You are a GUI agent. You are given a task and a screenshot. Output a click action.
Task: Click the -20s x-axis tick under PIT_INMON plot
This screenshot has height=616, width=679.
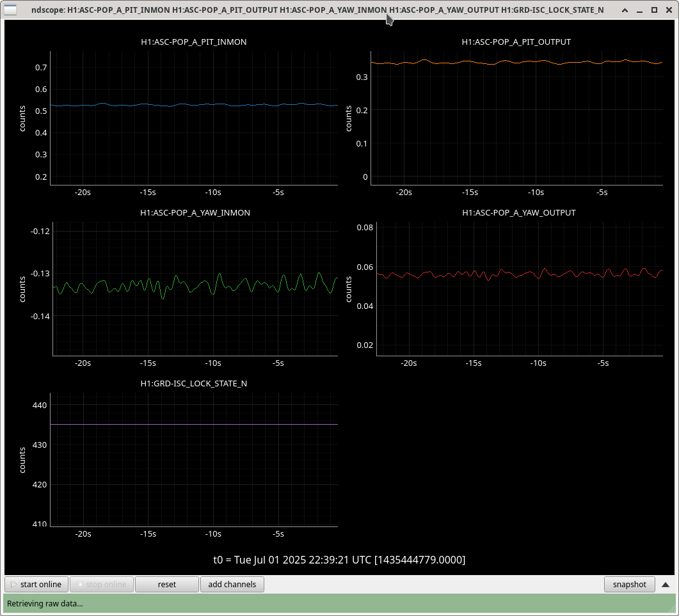(83, 192)
